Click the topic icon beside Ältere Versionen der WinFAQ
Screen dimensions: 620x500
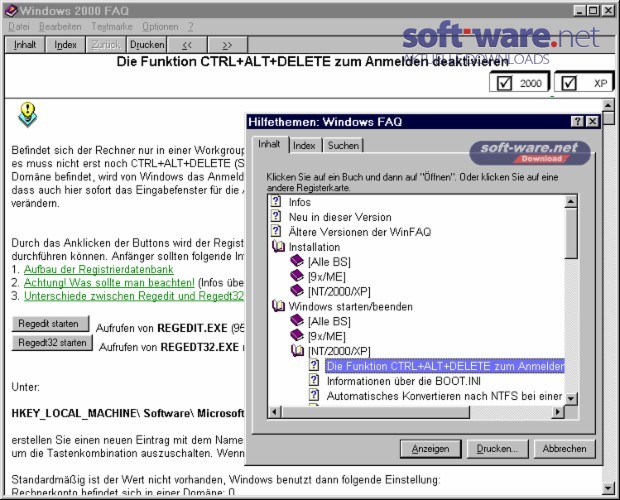click(276, 231)
